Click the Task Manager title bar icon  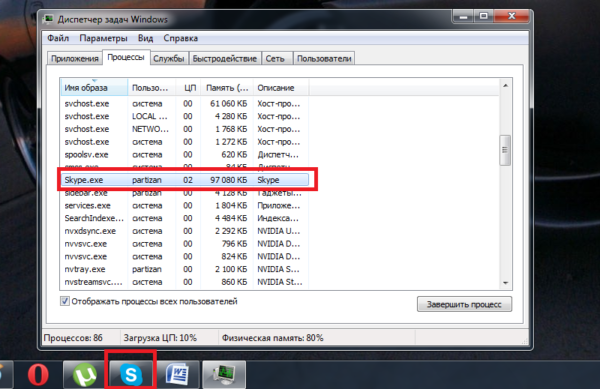coord(49,19)
